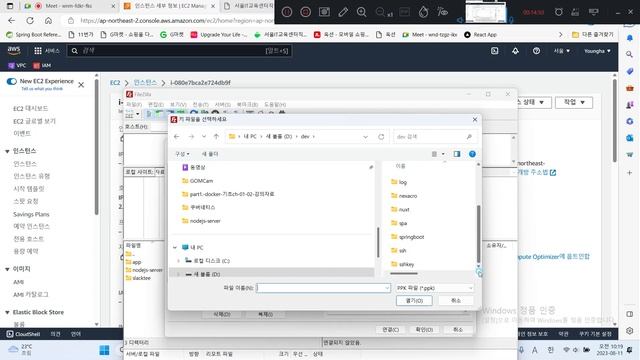Open AWS notifications bell
Image resolution: width=640 pixels, height=360 pixels.
click(x=516, y=51)
